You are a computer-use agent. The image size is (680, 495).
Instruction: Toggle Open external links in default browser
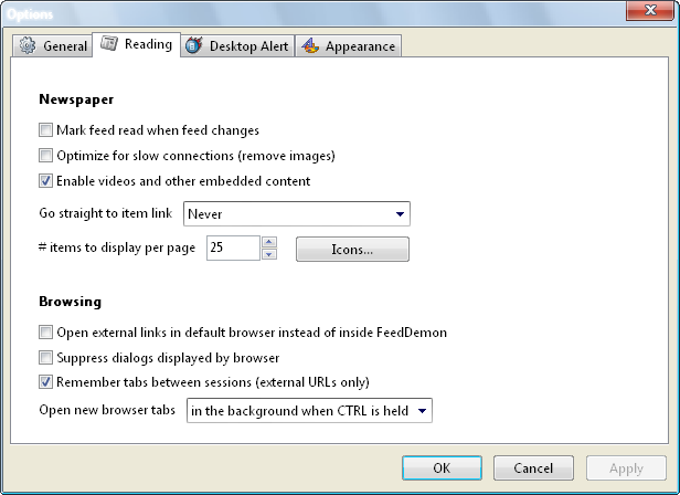pos(46,332)
